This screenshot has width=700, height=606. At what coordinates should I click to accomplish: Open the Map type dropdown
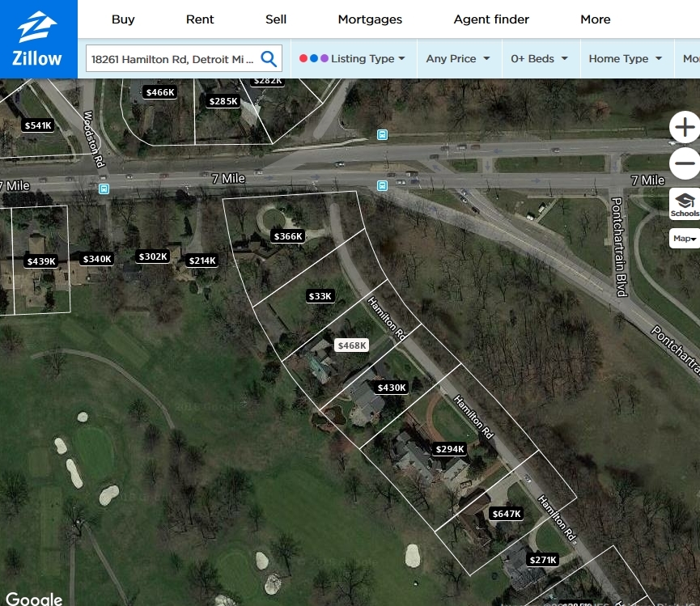pos(685,239)
